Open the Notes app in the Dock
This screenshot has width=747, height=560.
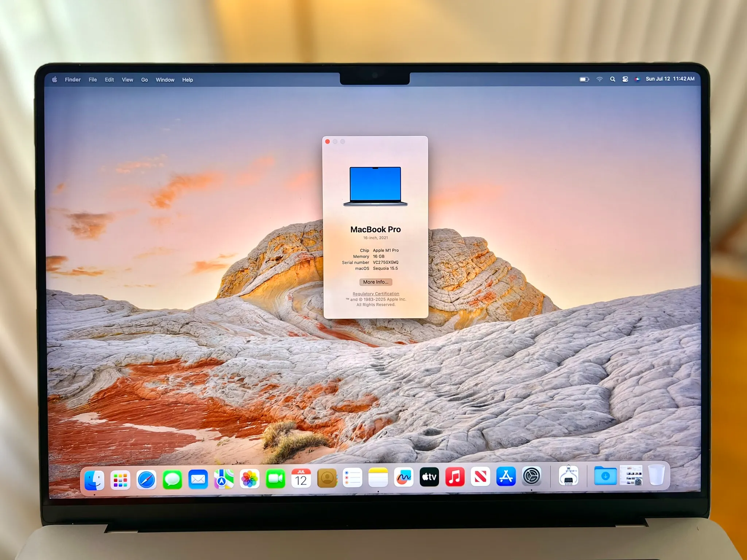[378, 477]
